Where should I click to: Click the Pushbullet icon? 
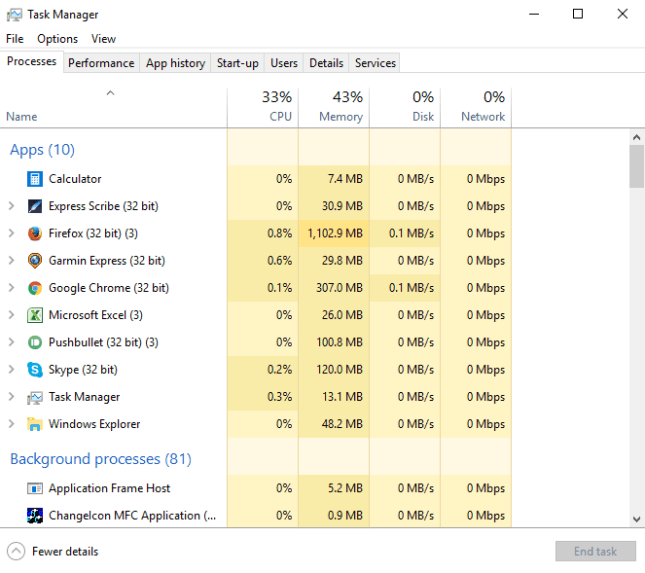tap(35, 342)
